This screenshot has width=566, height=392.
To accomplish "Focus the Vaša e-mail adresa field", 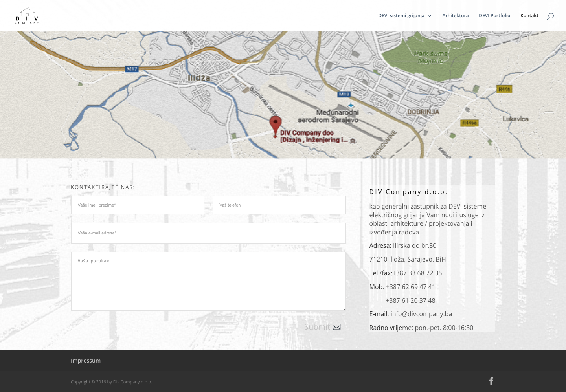I will point(208,233).
